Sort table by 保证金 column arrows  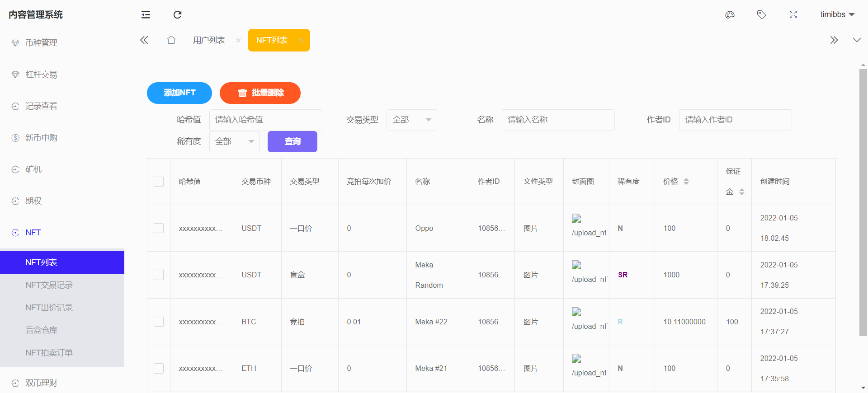(742, 192)
